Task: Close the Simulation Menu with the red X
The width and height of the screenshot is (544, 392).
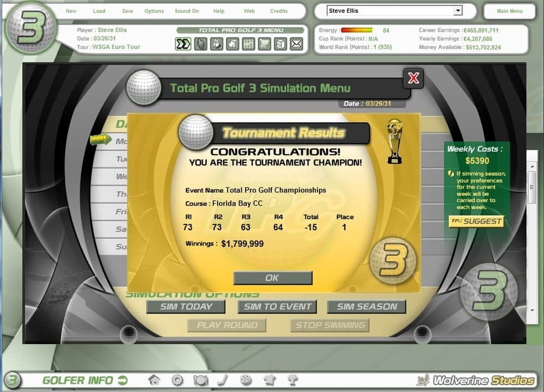Action: pyautogui.click(x=413, y=78)
